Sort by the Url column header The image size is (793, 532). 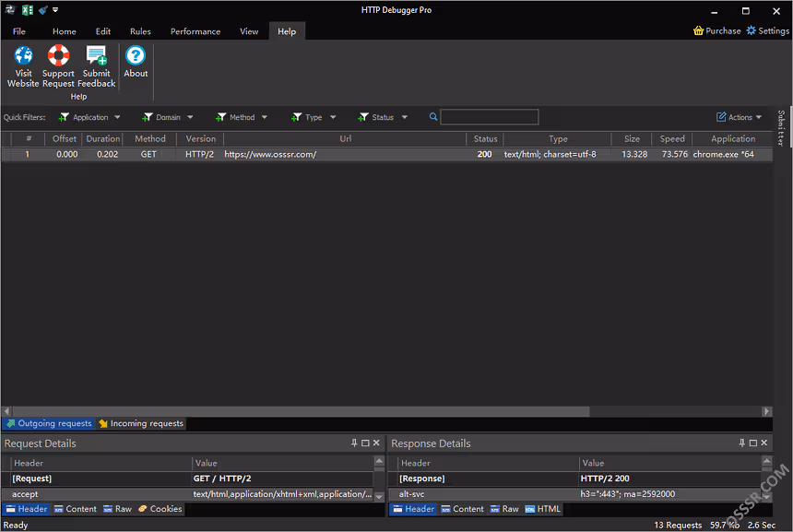pyautogui.click(x=345, y=138)
